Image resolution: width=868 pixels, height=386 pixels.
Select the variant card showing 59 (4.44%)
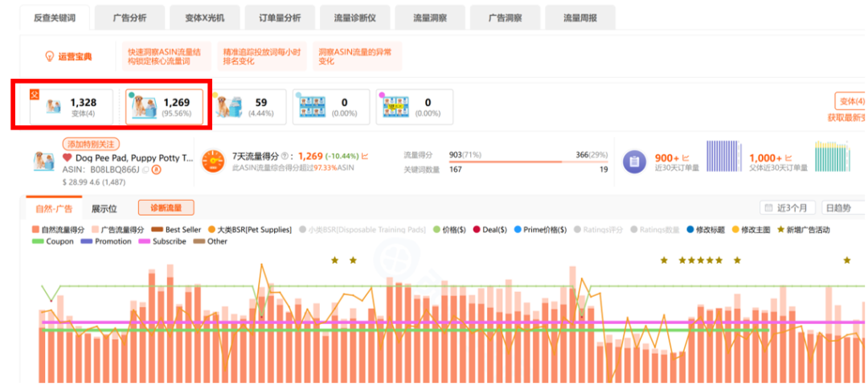[249, 107]
